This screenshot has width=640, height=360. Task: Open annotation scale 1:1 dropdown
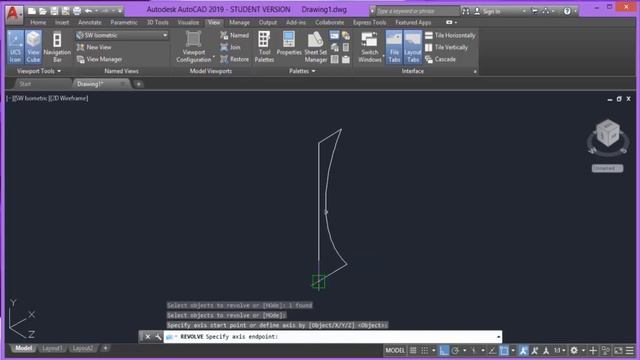click(559, 350)
